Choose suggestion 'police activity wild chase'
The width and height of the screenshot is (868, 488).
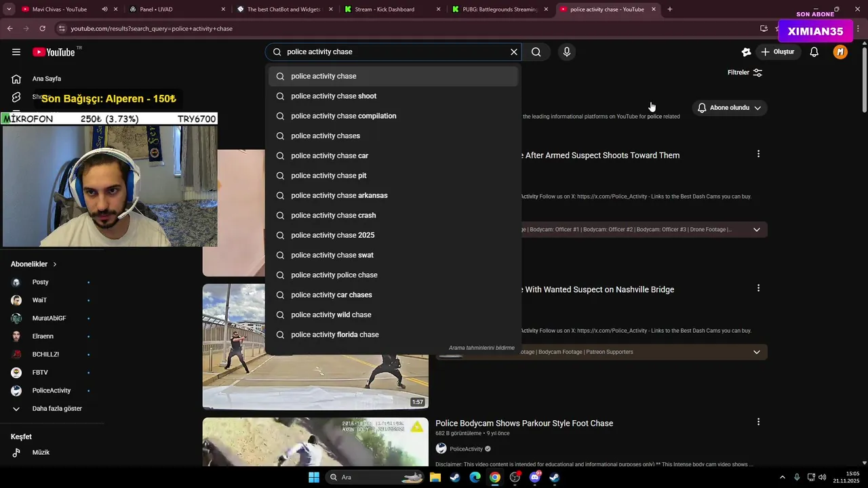tap(393, 314)
